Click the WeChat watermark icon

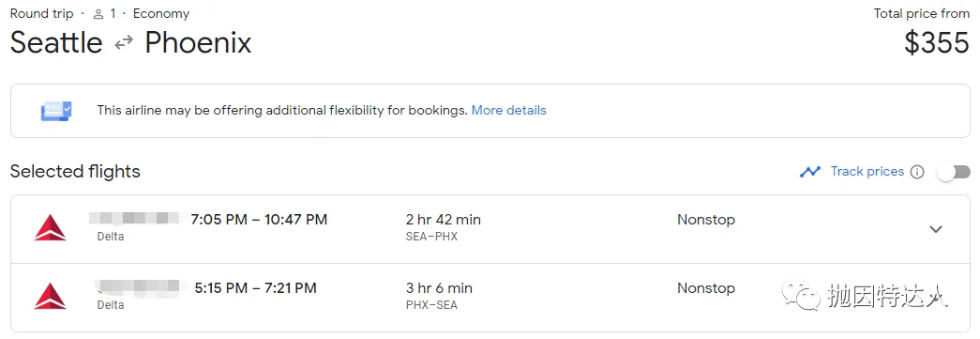click(799, 294)
